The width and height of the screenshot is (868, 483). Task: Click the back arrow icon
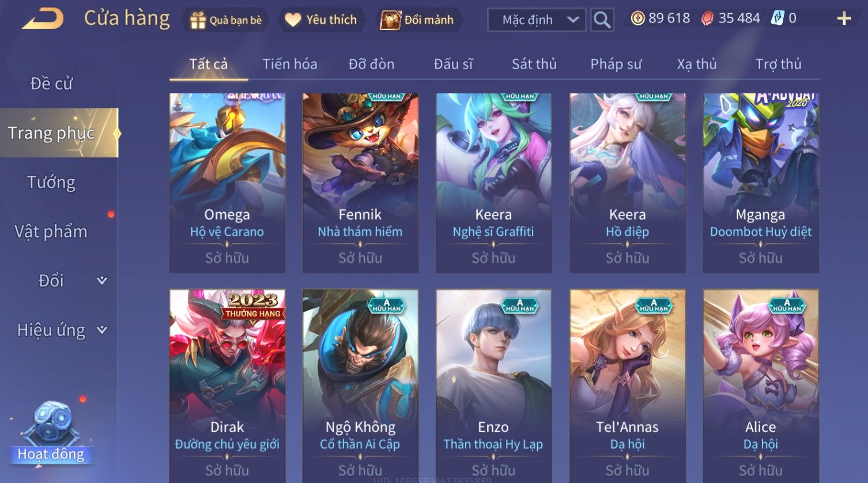(x=43, y=19)
